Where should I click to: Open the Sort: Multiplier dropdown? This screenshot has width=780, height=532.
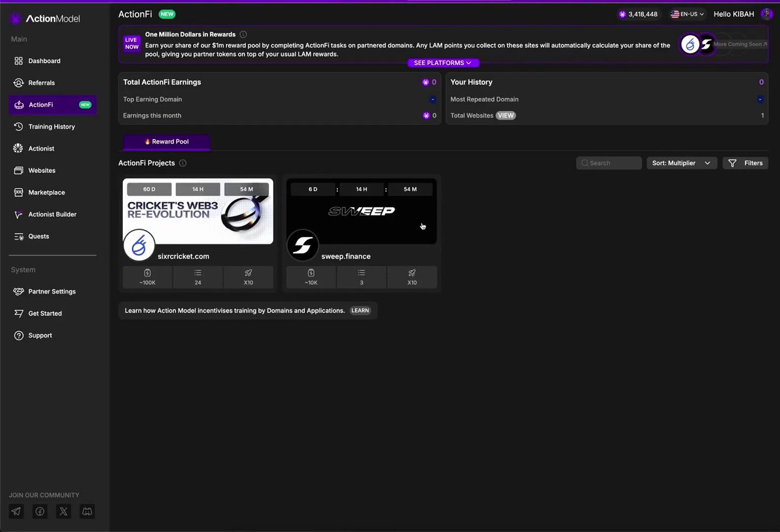[x=682, y=163]
